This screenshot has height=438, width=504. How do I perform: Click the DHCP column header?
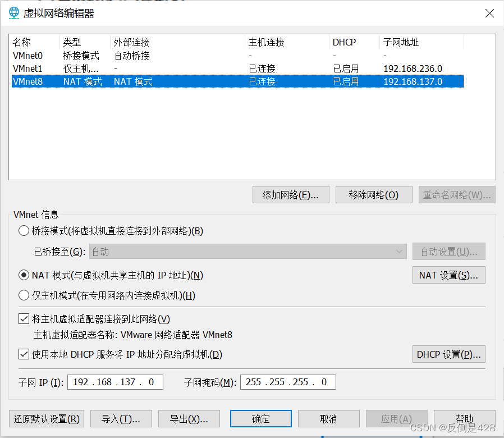point(355,42)
